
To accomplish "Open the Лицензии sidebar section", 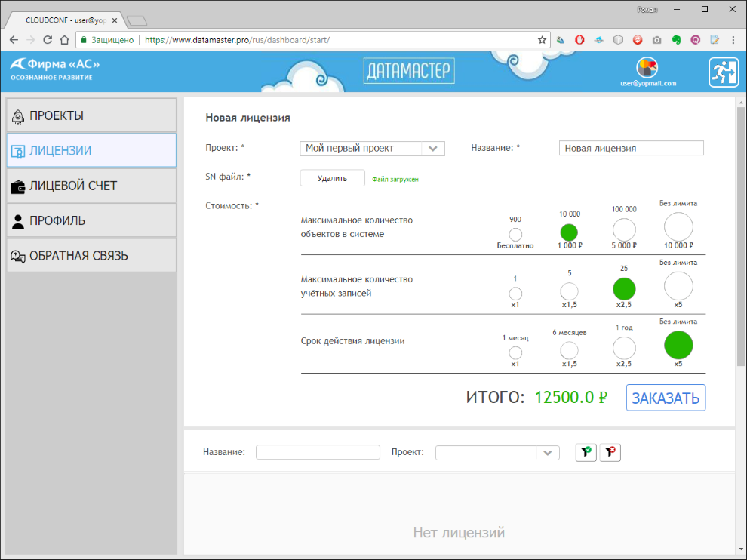I will [x=91, y=151].
